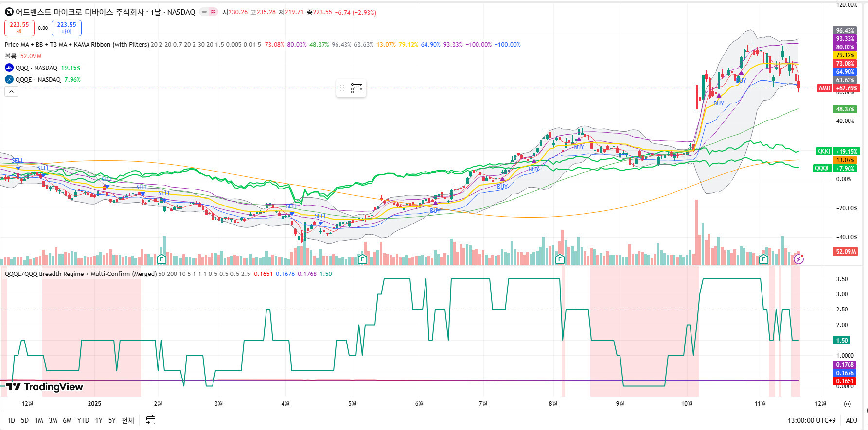Click the purple lightning latest-news icon
The width and height of the screenshot is (868, 430).
click(x=798, y=259)
